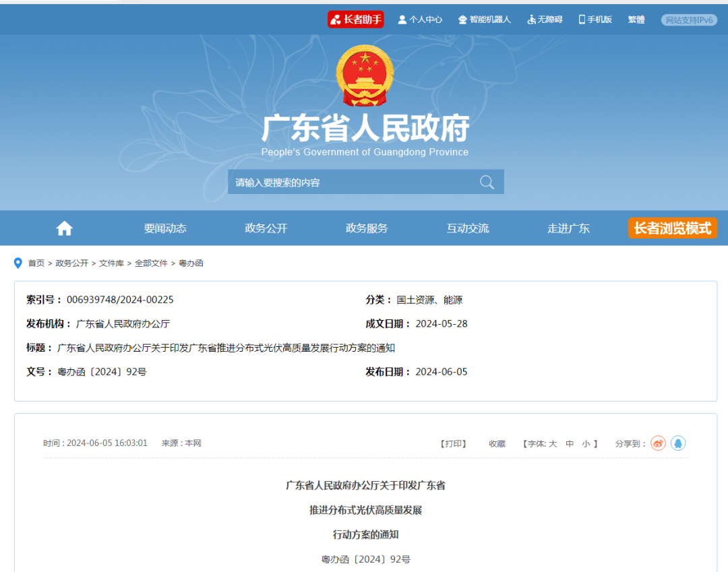Select 来源：本网 source text
This screenshot has height=572, width=728.
(181, 443)
